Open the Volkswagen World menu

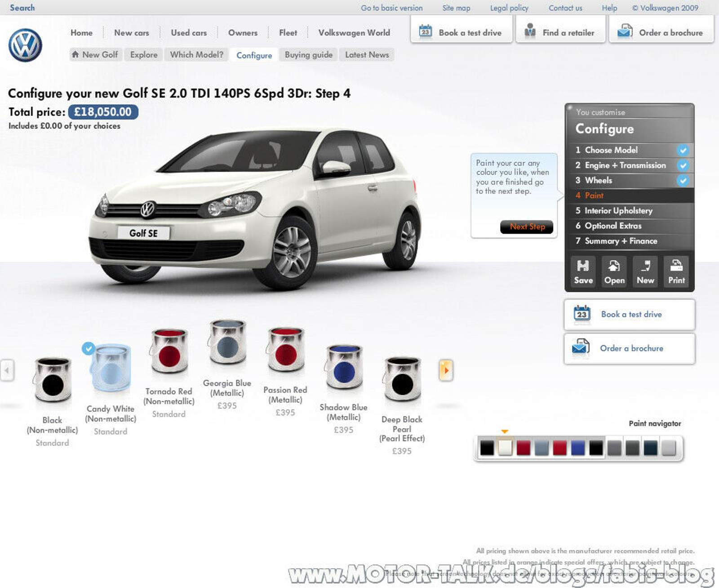[x=354, y=33]
